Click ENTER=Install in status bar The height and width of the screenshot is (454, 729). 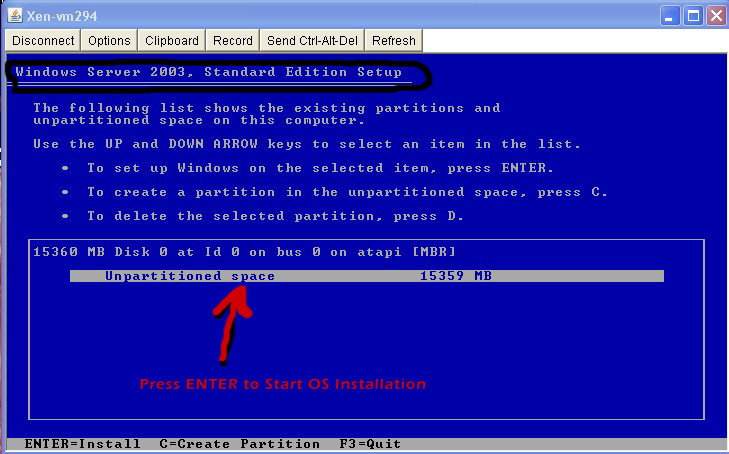(x=82, y=444)
